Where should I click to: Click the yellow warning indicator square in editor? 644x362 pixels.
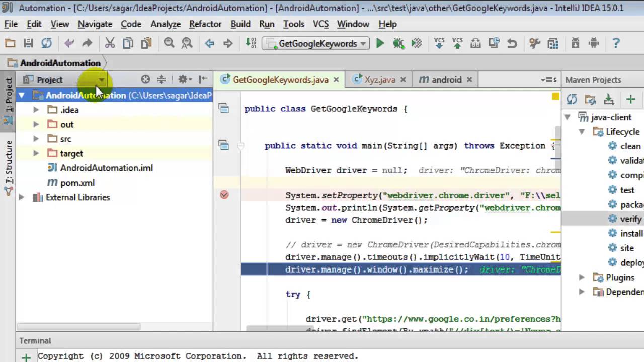[556, 96]
